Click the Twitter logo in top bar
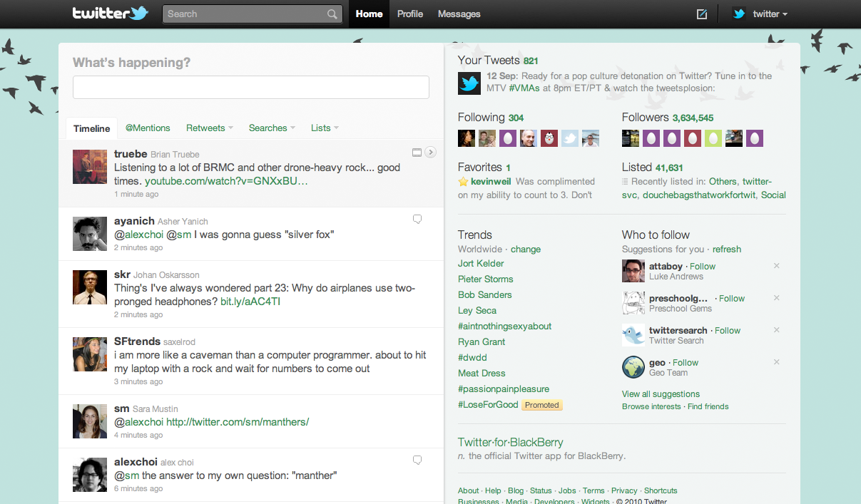 pyautogui.click(x=110, y=13)
